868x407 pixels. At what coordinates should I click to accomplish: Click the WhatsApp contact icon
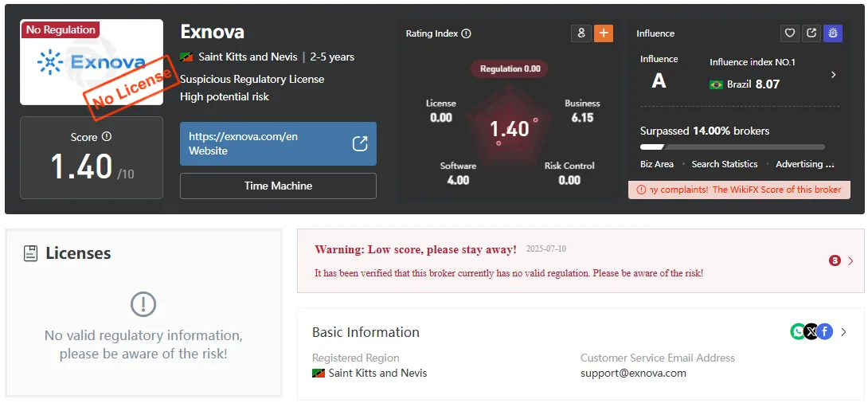[x=798, y=331]
